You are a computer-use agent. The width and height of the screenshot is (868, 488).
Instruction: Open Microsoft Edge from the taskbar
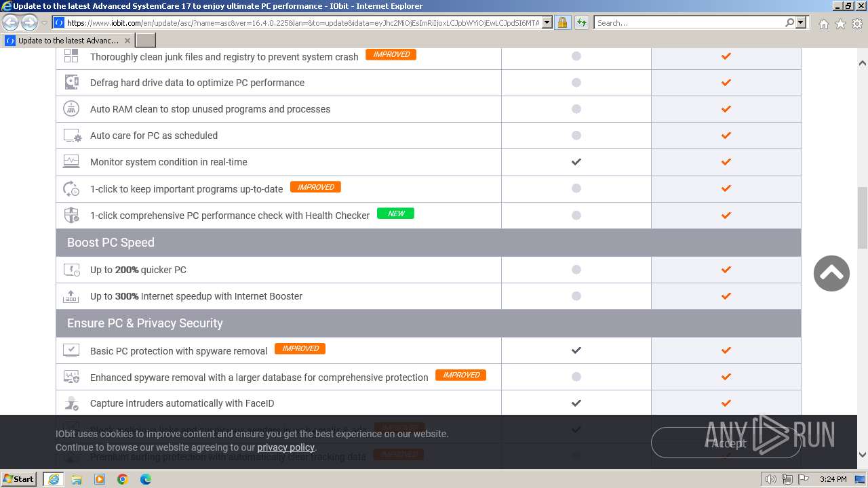click(146, 479)
